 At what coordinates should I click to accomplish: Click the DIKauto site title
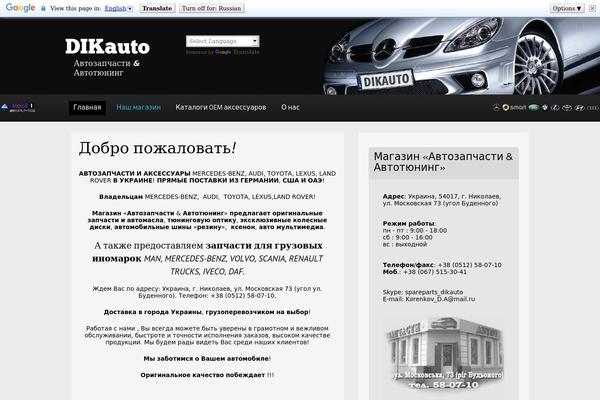tap(107, 46)
